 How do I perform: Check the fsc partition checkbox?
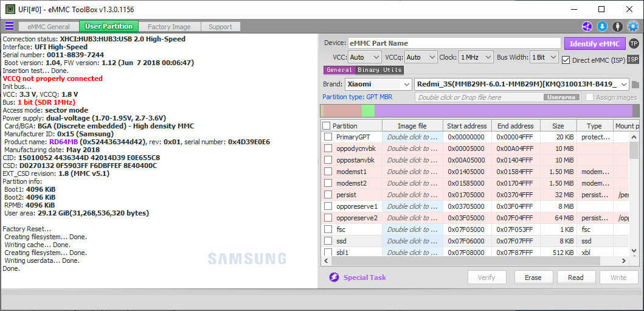pos(328,229)
